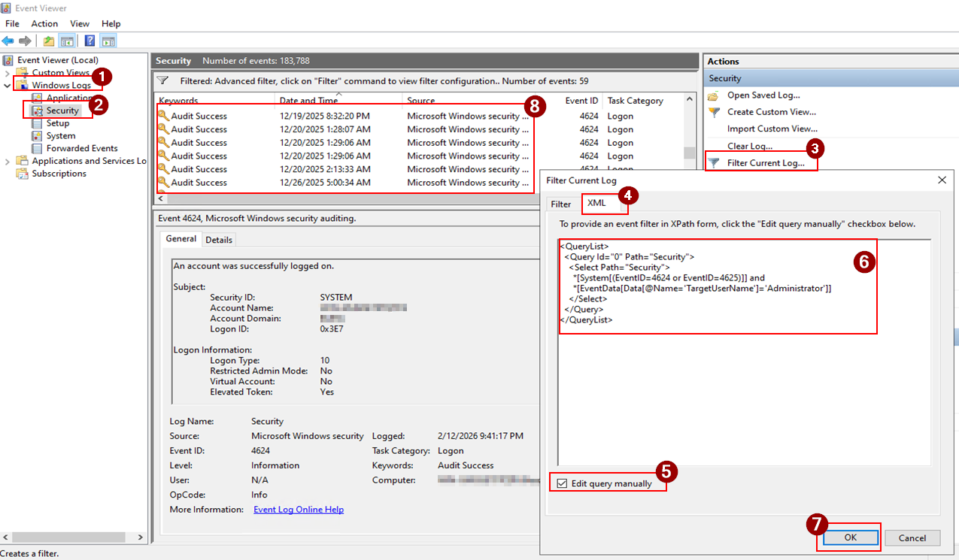959x560 pixels.
Task: Click the Show/Hide Action Pane toolbar icon
Action: coord(108,41)
